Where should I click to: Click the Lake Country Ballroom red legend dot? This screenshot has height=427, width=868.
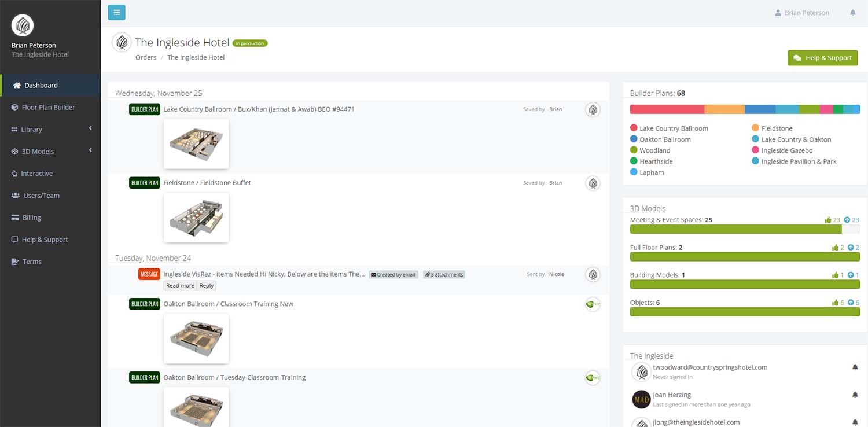pyautogui.click(x=634, y=128)
